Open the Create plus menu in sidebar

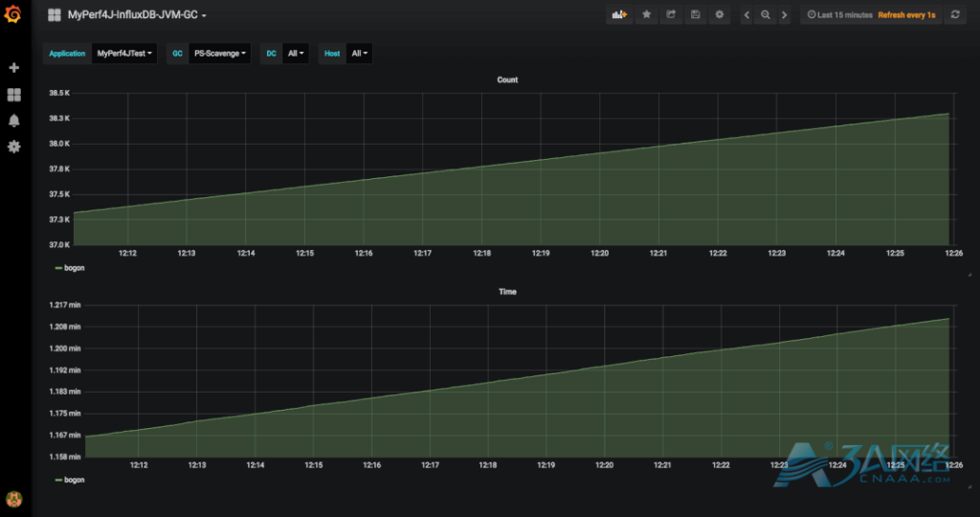13,68
